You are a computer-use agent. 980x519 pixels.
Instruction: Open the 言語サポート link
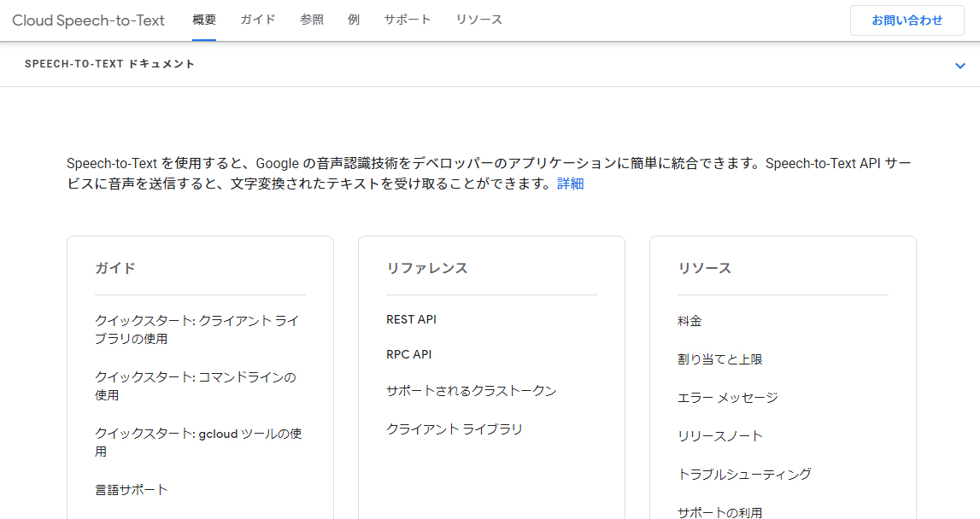point(132,490)
